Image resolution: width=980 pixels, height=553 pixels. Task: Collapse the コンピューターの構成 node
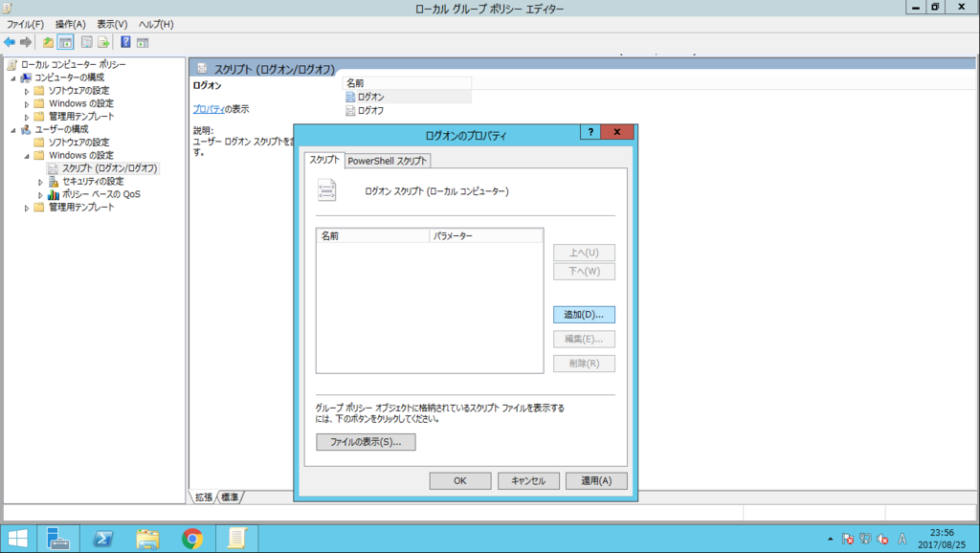13,78
